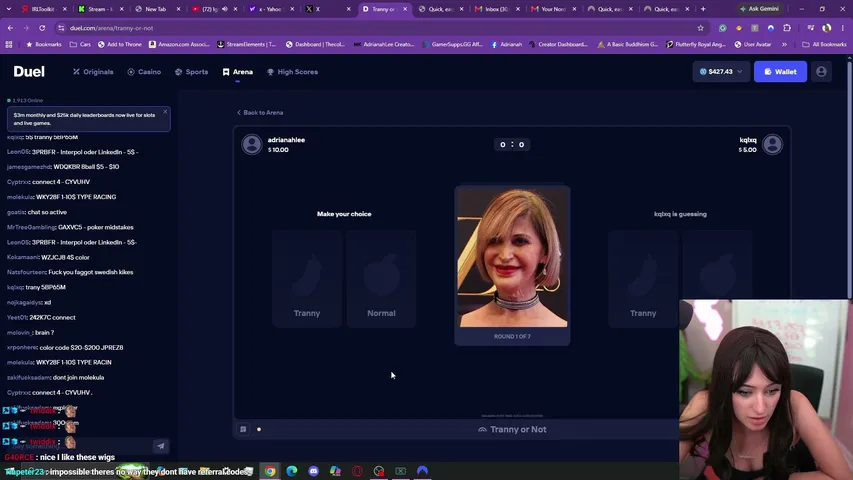853x480 pixels.
Task: Open Discord from the taskbar
Action: 314,471
